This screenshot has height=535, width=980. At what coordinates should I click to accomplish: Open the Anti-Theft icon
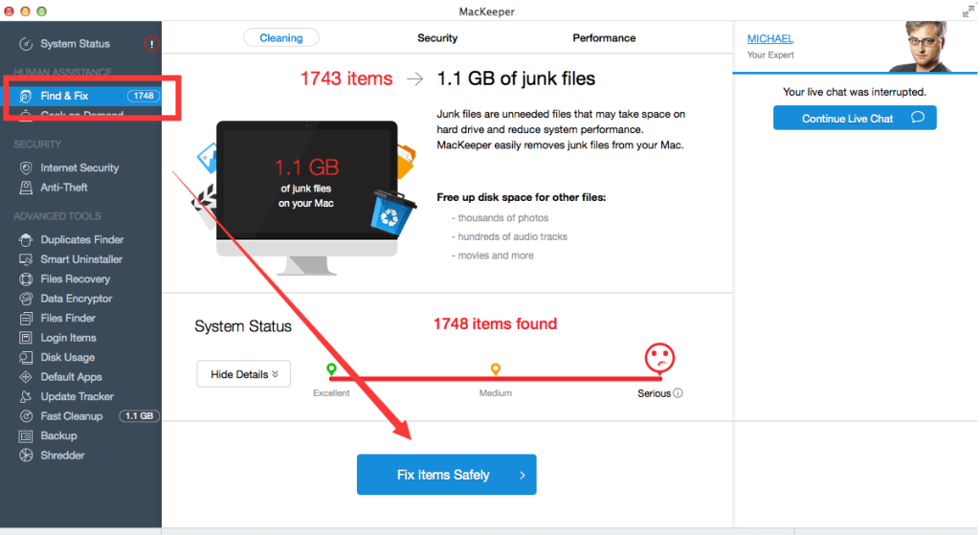pyautogui.click(x=26, y=188)
